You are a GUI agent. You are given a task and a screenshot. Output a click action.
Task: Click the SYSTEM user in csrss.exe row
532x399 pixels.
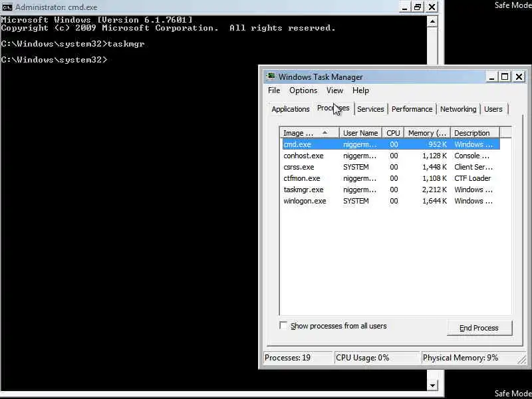356,167
